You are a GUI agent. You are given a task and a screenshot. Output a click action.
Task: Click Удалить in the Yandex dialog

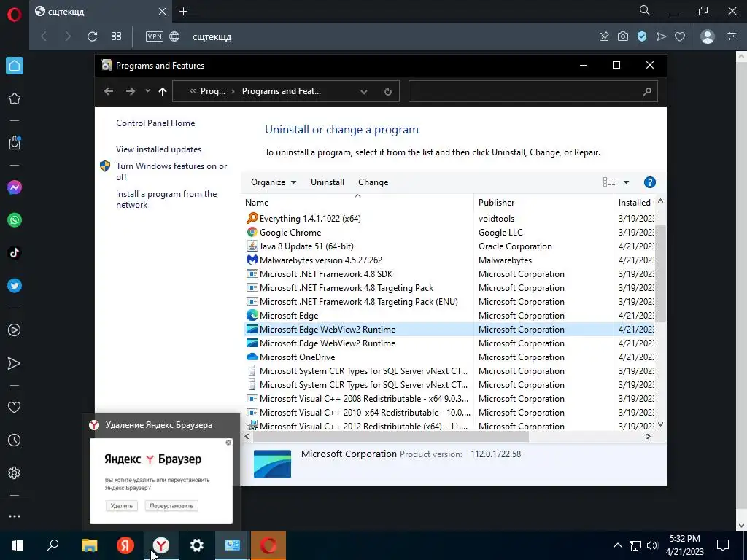click(x=122, y=506)
